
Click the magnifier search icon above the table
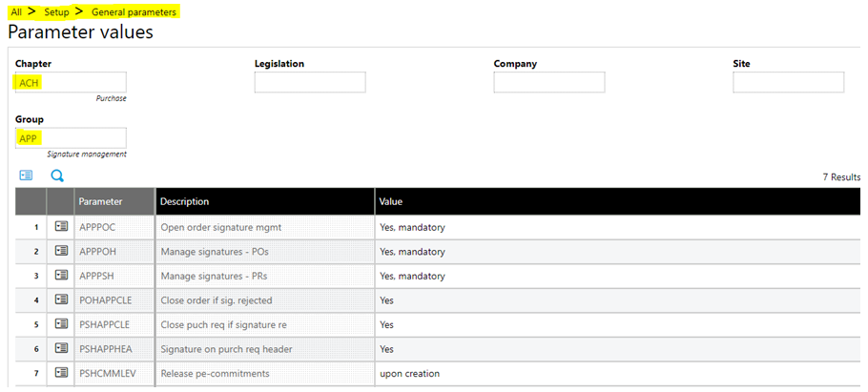[x=57, y=175]
